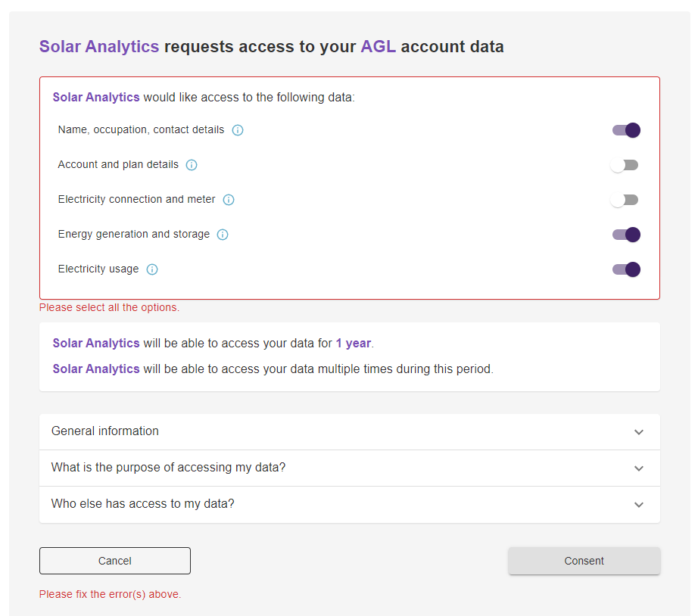
Task: Toggle off Energy generation and storage
Action: click(x=626, y=235)
